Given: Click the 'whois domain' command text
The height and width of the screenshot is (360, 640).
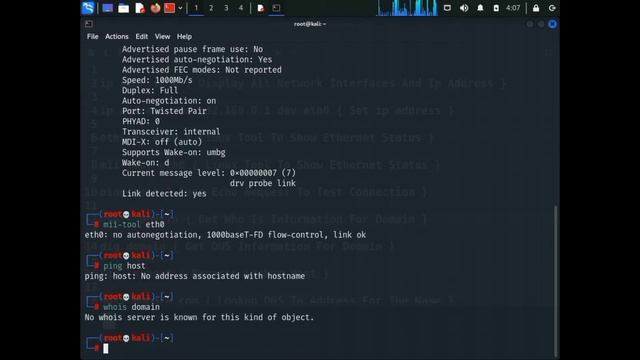Looking at the screenshot, I should (x=131, y=307).
